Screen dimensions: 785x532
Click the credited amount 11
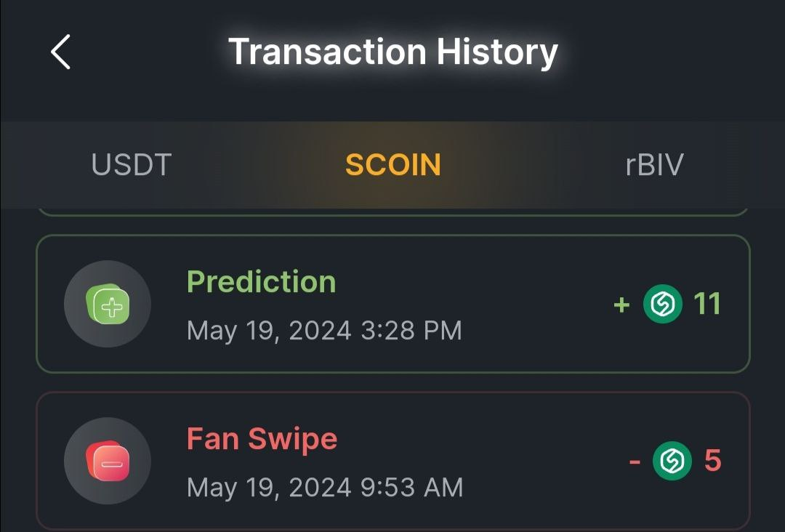[707, 304]
